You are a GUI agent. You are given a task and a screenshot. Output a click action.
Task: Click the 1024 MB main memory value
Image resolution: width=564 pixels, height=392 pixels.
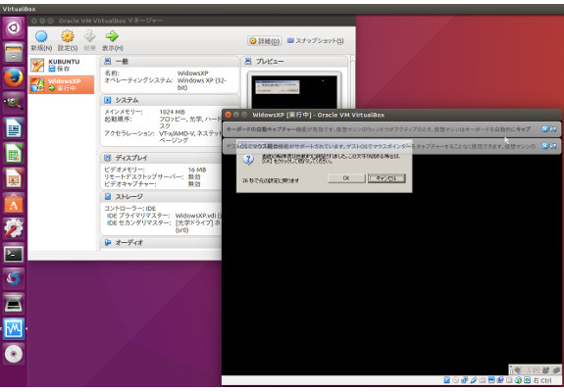click(x=173, y=112)
